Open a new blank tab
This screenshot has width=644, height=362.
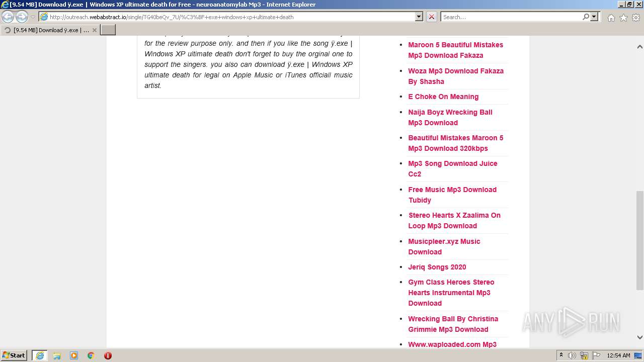pyautogui.click(x=108, y=30)
